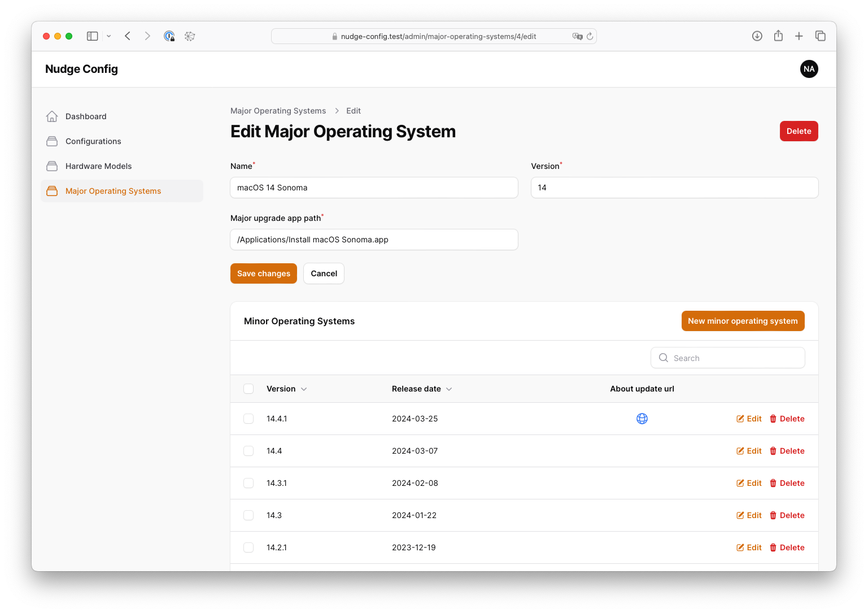Click the NA user avatar
The image size is (868, 613).
click(x=809, y=69)
